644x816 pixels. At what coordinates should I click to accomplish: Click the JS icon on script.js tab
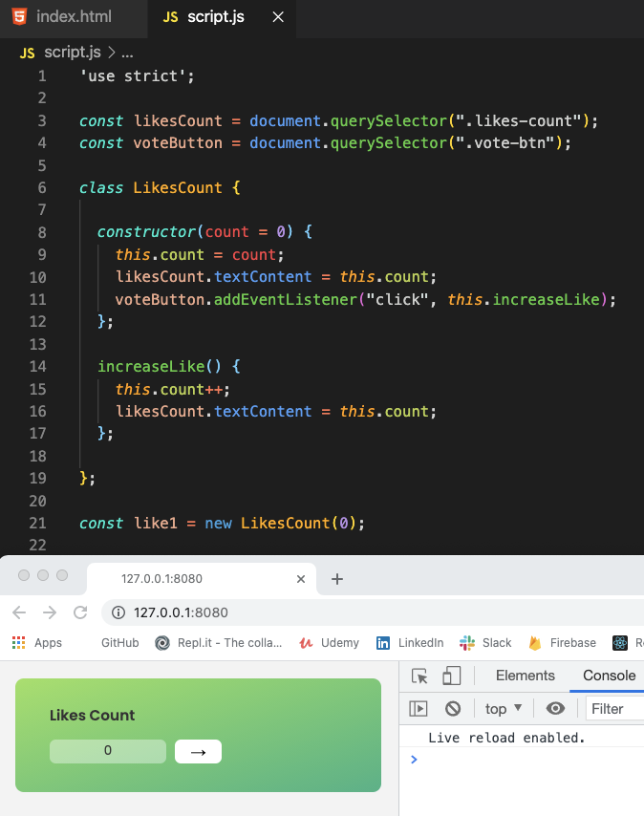click(170, 17)
